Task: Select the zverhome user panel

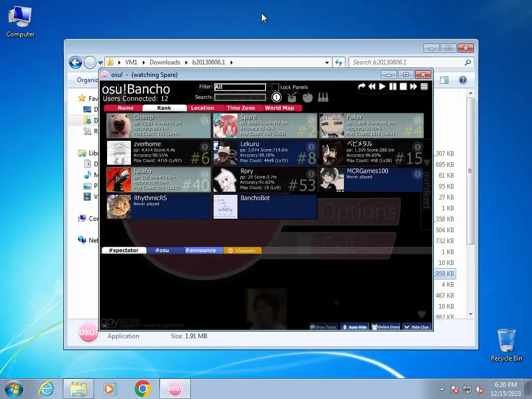Action: pyautogui.click(x=159, y=153)
